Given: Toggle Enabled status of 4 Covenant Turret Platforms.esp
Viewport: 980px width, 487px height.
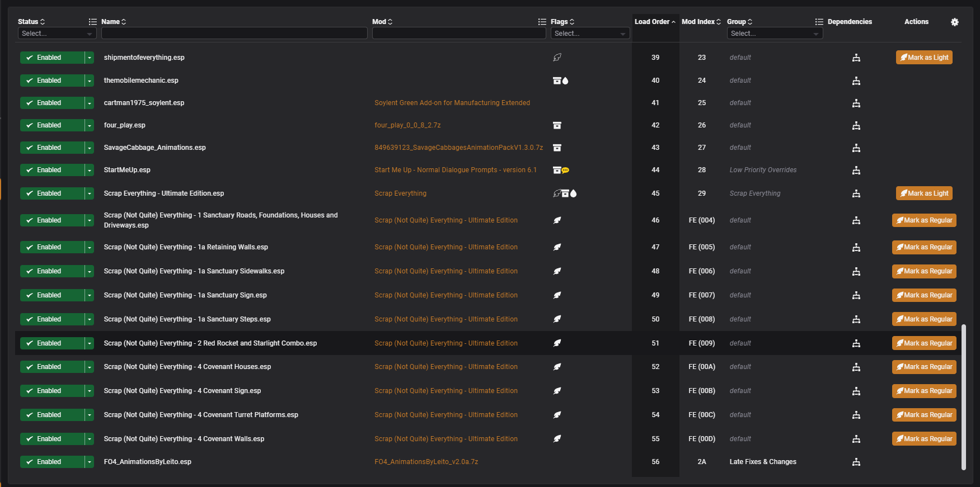Looking at the screenshot, I should pyautogui.click(x=52, y=415).
